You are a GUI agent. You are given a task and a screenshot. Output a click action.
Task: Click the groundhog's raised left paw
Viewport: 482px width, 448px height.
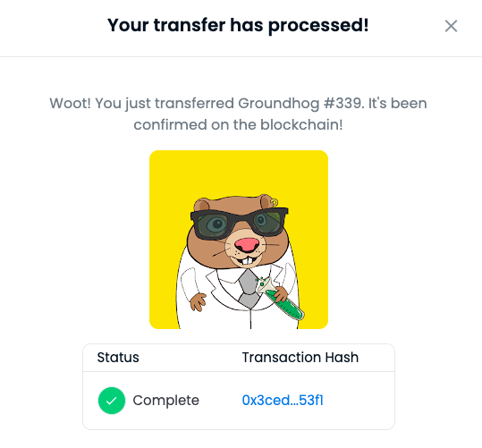(x=198, y=302)
